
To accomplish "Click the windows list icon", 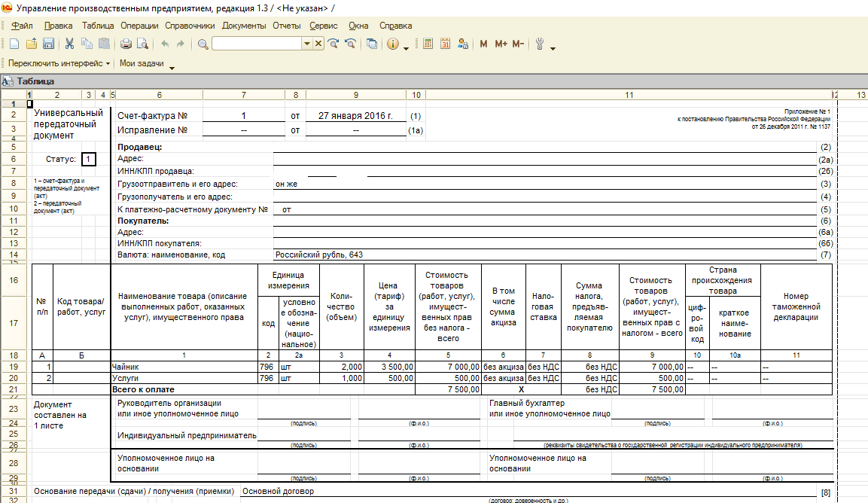I will [x=372, y=44].
